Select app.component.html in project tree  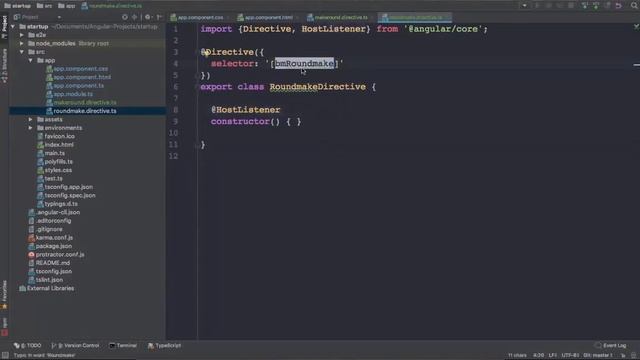[82, 77]
